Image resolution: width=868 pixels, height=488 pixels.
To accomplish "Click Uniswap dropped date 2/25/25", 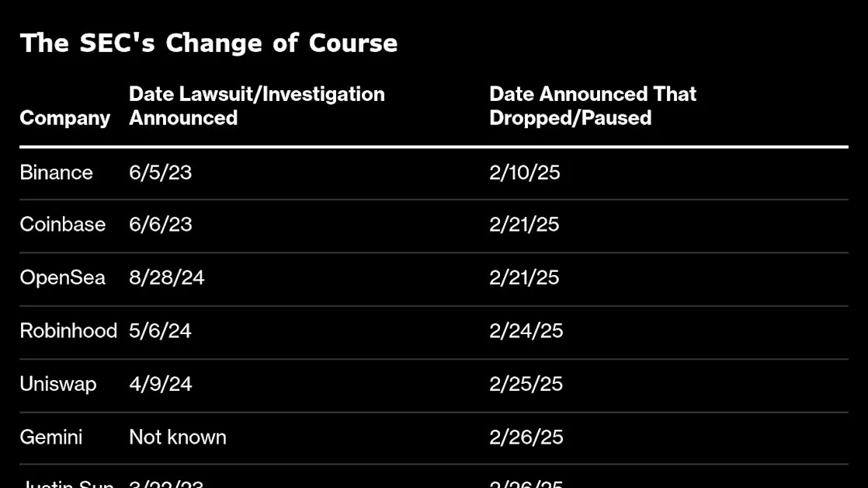I will (526, 385).
